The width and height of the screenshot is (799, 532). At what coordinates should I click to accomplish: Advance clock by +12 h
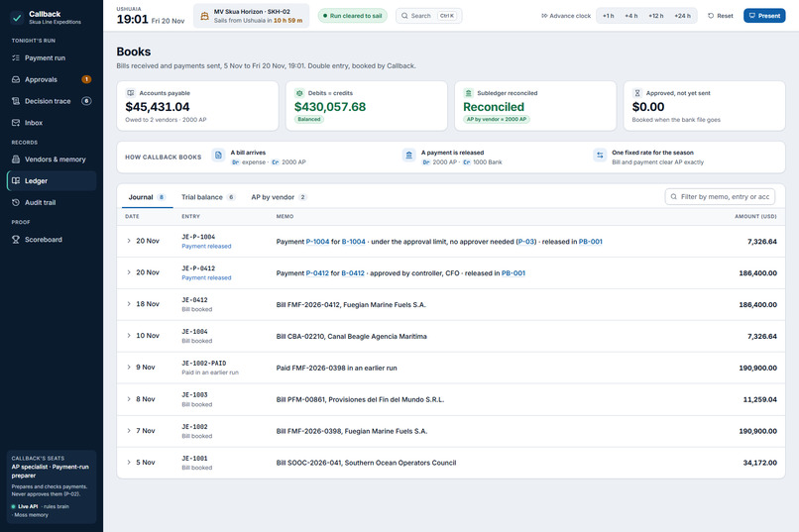click(656, 16)
